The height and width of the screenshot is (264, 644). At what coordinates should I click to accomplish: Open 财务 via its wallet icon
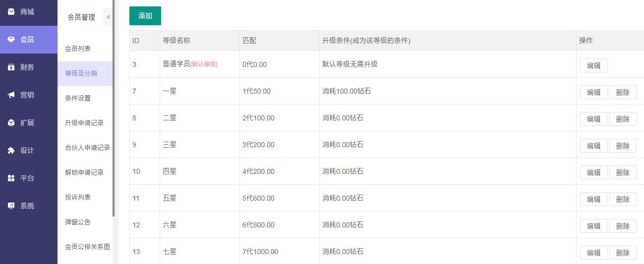(11, 67)
